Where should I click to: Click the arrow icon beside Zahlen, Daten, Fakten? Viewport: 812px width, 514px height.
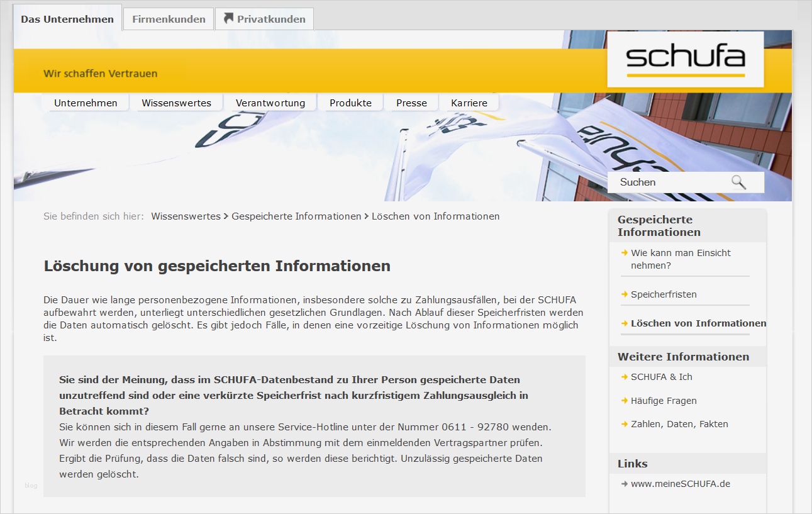point(623,424)
